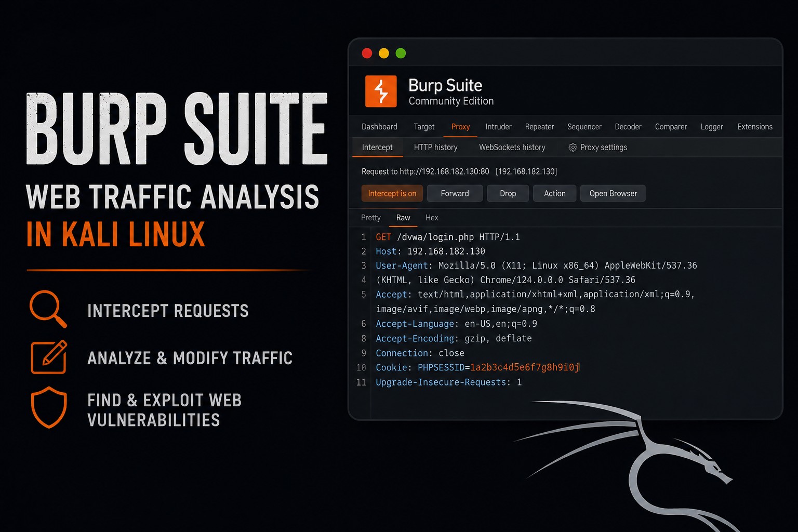Switch to the Pretty view tab
Viewport: 798px width, 532px height.
coord(371,218)
